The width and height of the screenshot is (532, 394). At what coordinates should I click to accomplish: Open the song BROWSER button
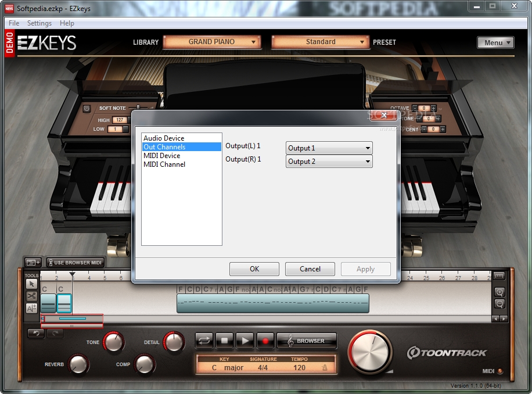[x=307, y=341]
